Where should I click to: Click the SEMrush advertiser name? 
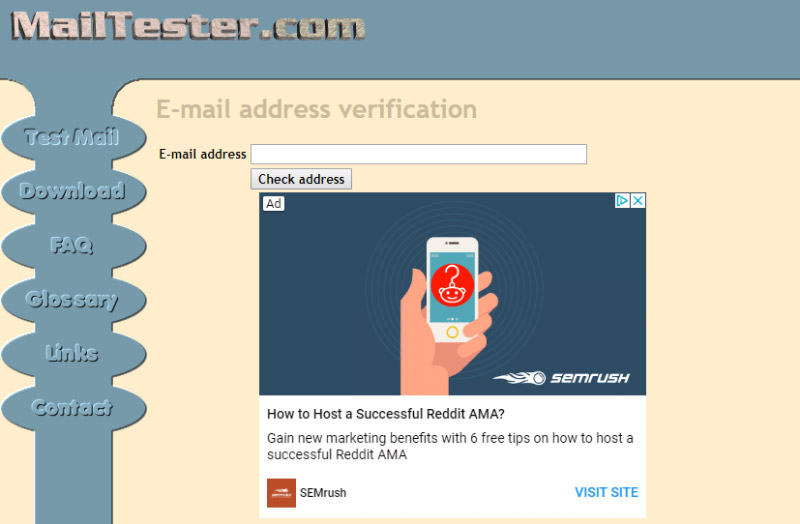(x=323, y=493)
